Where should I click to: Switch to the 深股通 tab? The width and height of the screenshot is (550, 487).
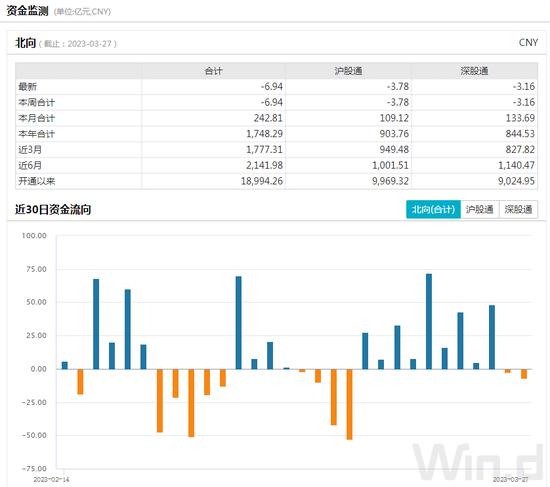[518, 209]
